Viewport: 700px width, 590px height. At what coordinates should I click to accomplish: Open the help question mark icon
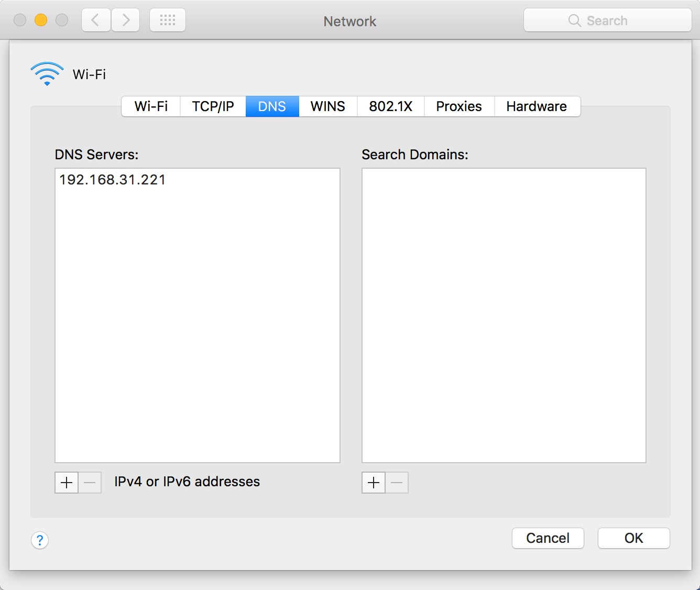coord(40,540)
